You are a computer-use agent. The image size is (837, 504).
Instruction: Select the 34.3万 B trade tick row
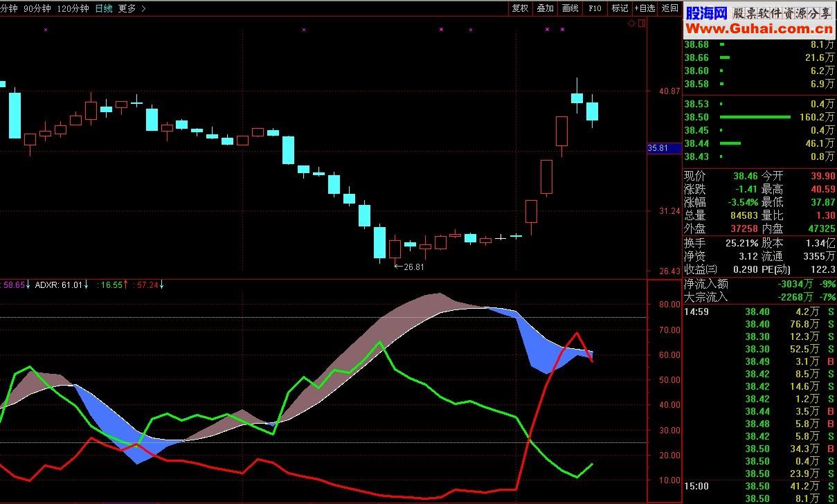pos(759,449)
